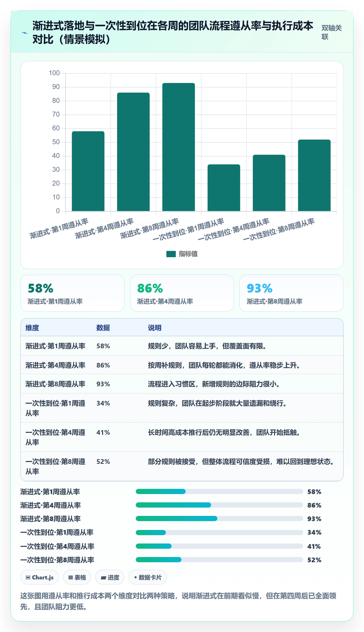
Task: Click the 维度 column header
Action: click(32, 328)
